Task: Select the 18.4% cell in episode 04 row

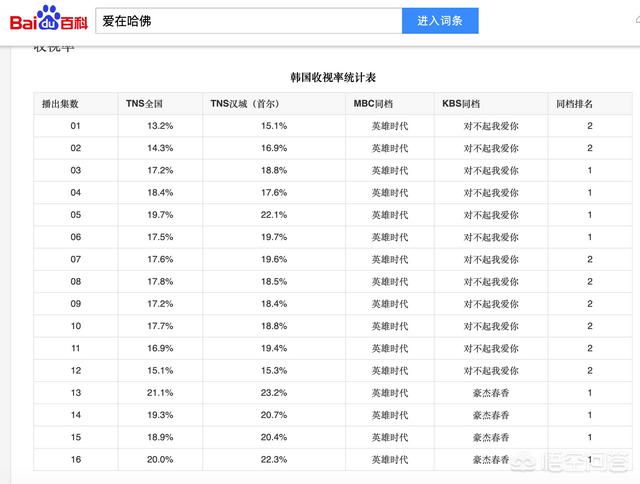Action: click(x=160, y=193)
